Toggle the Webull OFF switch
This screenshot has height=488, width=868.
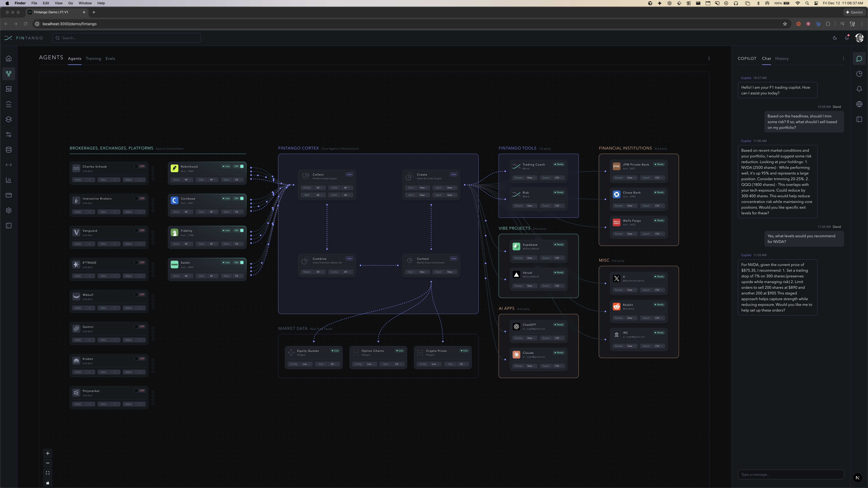[x=140, y=294]
